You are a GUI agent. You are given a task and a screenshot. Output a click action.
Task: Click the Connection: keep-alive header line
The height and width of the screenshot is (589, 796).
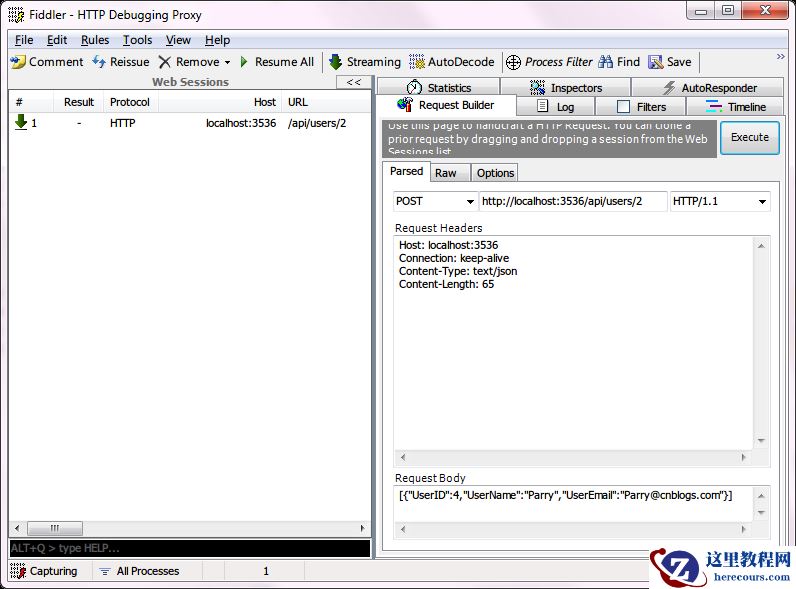(454, 258)
